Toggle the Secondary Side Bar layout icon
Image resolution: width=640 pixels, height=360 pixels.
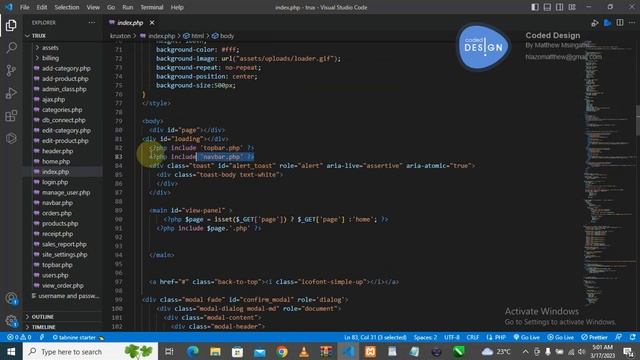click(x=560, y=7)
